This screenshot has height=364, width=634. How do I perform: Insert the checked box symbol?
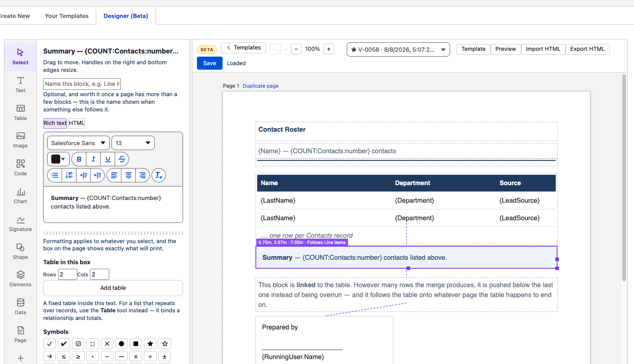click(78, 344)
